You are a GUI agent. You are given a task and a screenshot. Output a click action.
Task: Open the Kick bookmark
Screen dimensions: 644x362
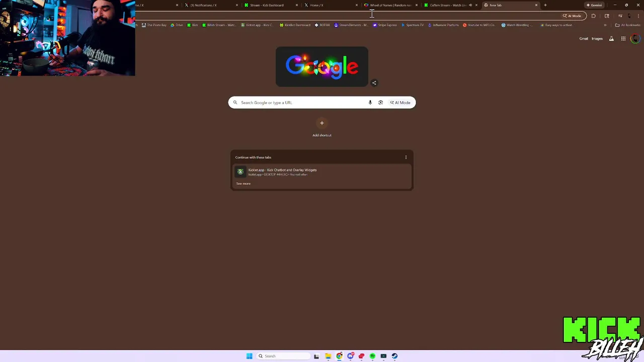[x=193, y=25]
